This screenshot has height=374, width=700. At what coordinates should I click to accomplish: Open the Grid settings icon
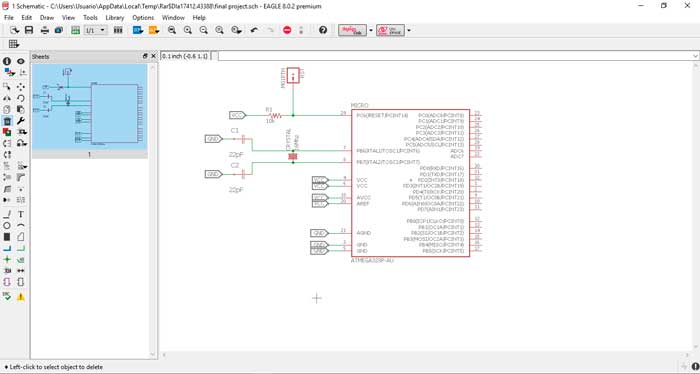13,44
